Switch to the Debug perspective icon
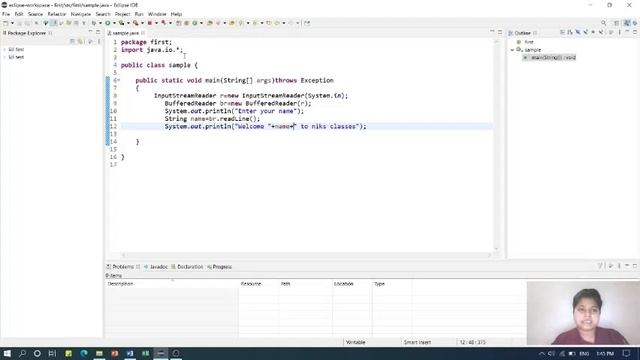Viewport: 640px width, 360px height. click(x=635, y=23)
